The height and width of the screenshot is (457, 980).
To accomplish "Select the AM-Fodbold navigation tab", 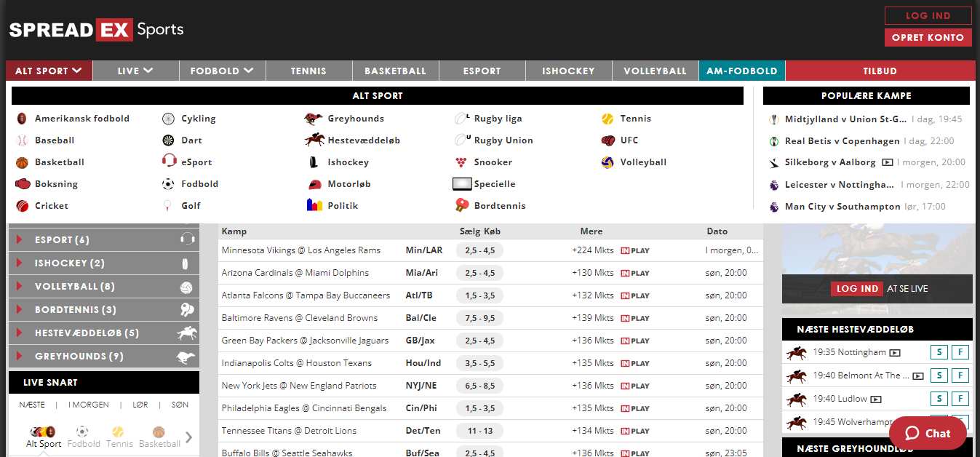I will 742,71.
